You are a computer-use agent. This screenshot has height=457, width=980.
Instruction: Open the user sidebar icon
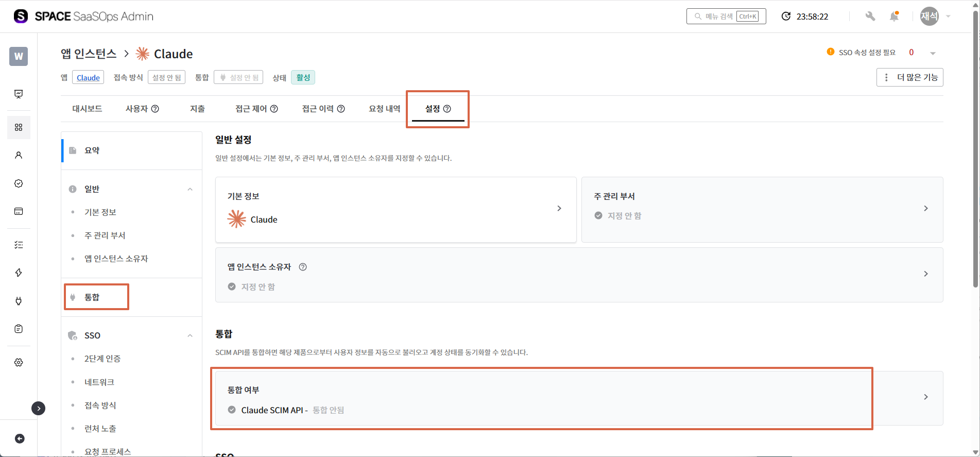click(19, 155)
